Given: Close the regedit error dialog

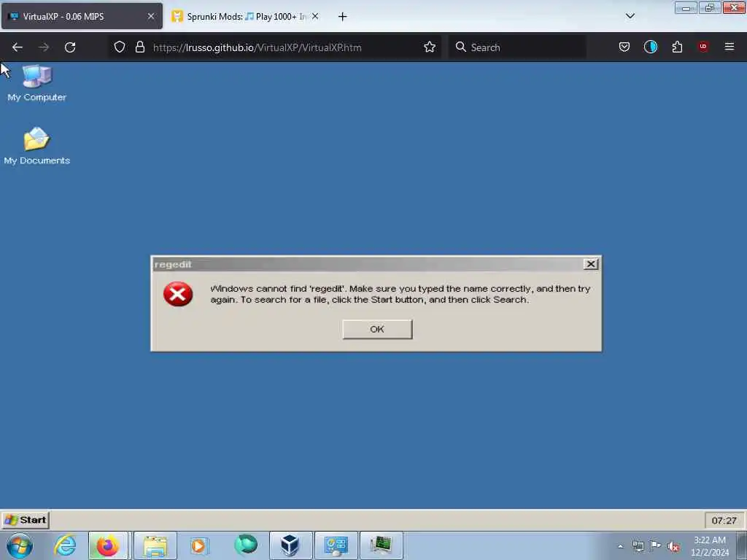Looking at the screenshot, I should click(590, 264).
